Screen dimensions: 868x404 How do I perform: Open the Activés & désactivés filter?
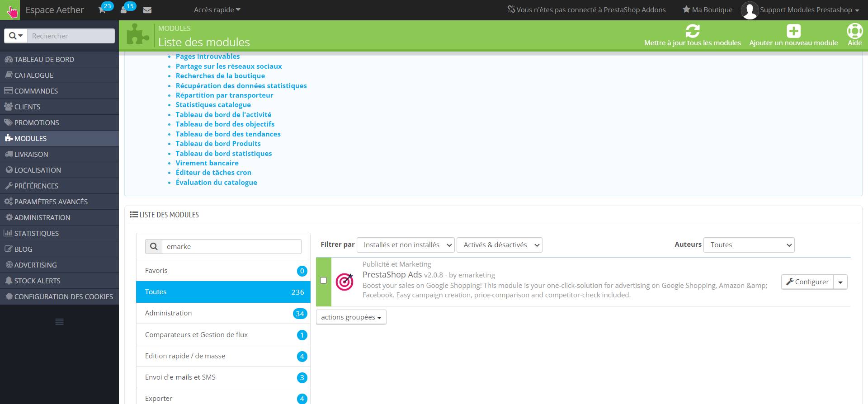tap(499, 245)
